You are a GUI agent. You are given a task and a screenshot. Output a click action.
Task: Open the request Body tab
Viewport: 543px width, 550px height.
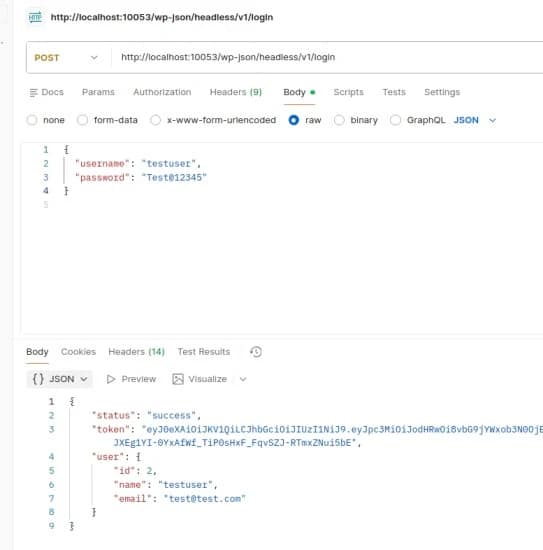[299, 92]
